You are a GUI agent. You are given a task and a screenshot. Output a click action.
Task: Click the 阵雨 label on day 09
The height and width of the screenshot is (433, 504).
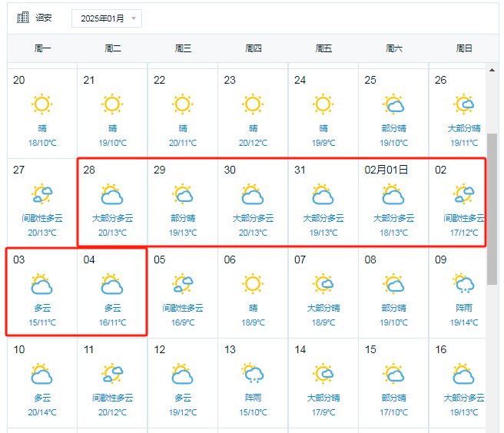(x=464, y=309)
